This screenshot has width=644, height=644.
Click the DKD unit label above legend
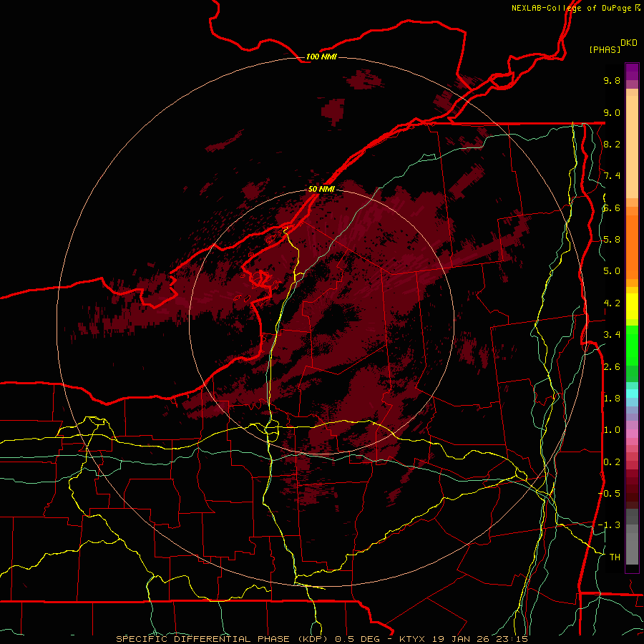(629, 43)
